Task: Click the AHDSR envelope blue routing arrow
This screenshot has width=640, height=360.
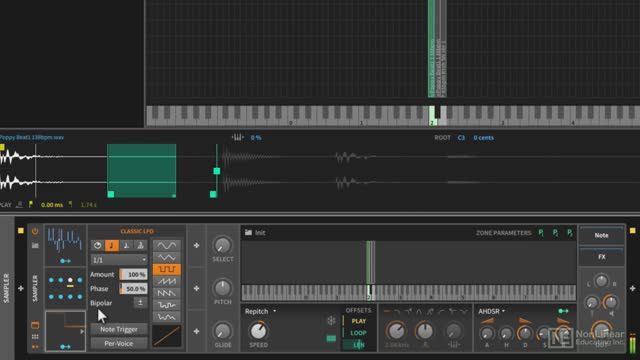Action: [563, 311]
